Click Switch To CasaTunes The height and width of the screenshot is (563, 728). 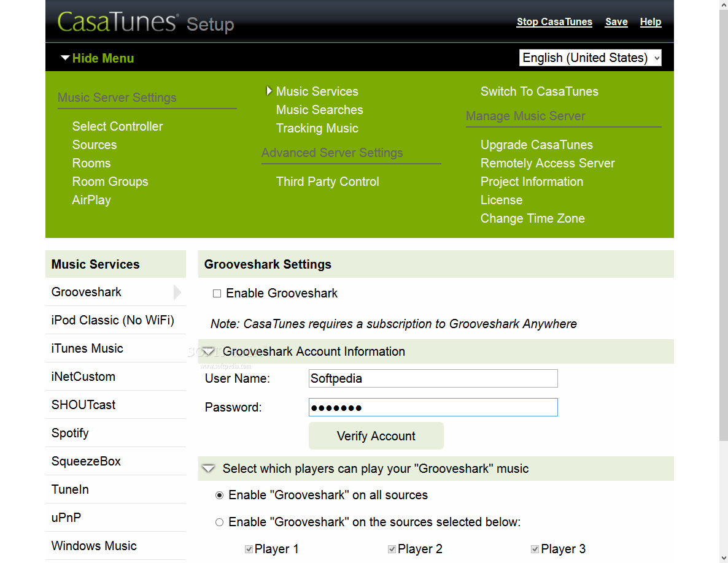click(x=540, y=91)
